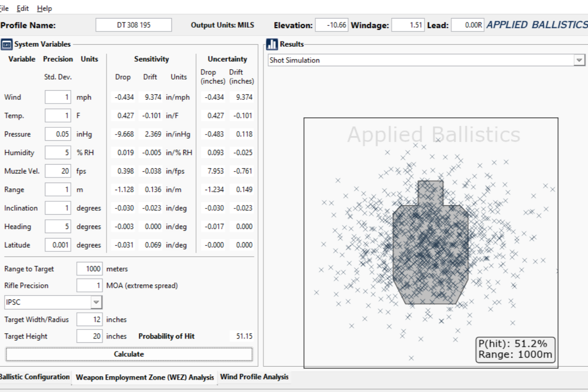Click the Rifle Precision MOA input
Screen dimensions: 588x392
tap(90, 286)
